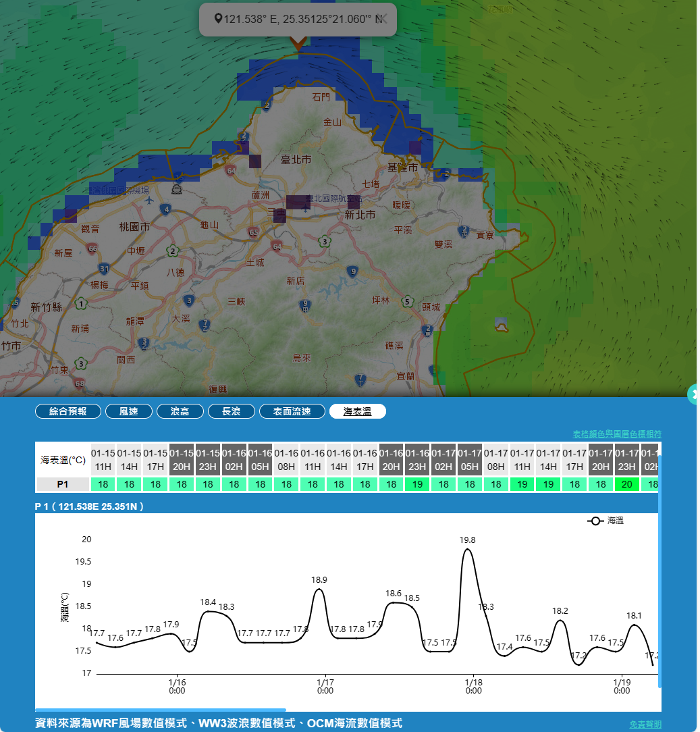
Task: Open the 免責聲明 disclaimer link
Action: 645,724
